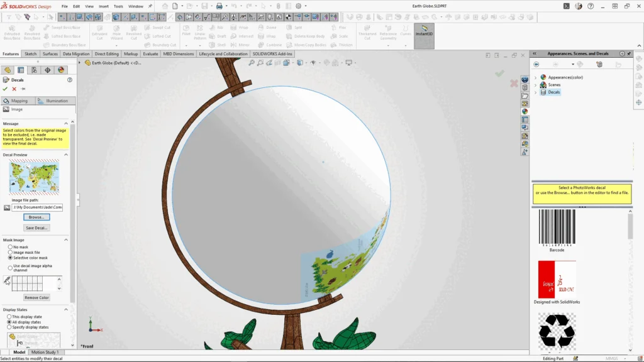
Task: Select the Zoom to Area tool
Action: coord(260,63)
